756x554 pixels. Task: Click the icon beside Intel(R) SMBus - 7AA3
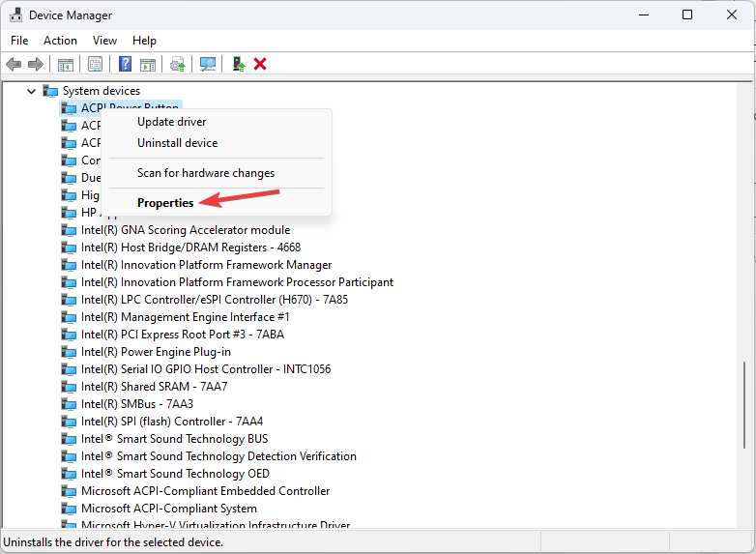tap(69, 404)
